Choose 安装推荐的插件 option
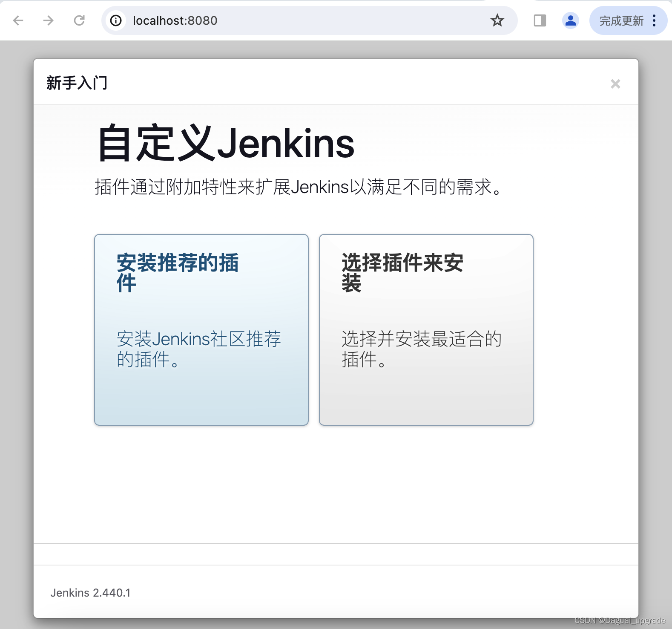This screenshot has width=672, height=629. pyautogui.click(x=201, y=330)
